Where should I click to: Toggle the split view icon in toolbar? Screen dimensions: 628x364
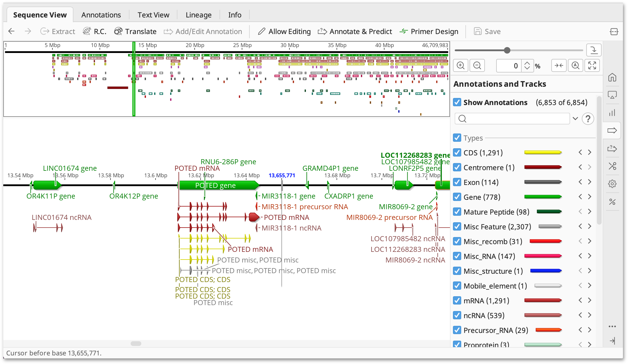pyautogui.click(x=614, y=31)
